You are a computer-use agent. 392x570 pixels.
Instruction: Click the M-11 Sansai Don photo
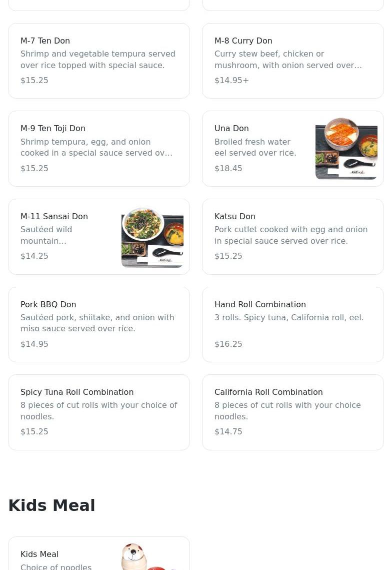pos(152,237)
